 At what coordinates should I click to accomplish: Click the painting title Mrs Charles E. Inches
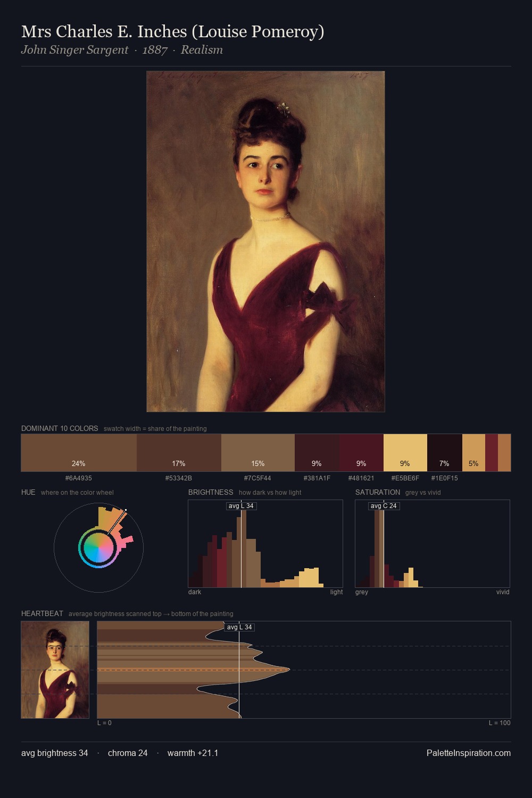tap(173, 31)
